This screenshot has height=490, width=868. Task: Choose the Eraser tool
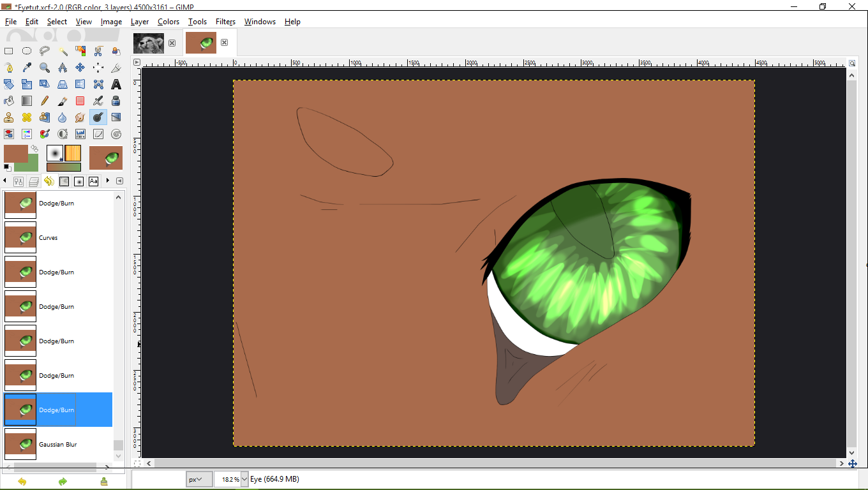(x=80, y=101)
